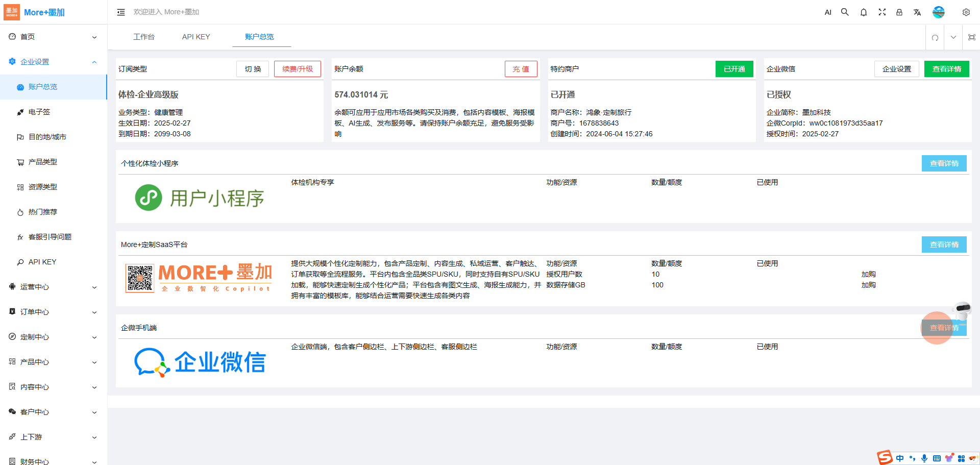Click the AI assistant icon in header
Image resolution: width=980 pixels, height=465 pixels.
coord(828,12)
